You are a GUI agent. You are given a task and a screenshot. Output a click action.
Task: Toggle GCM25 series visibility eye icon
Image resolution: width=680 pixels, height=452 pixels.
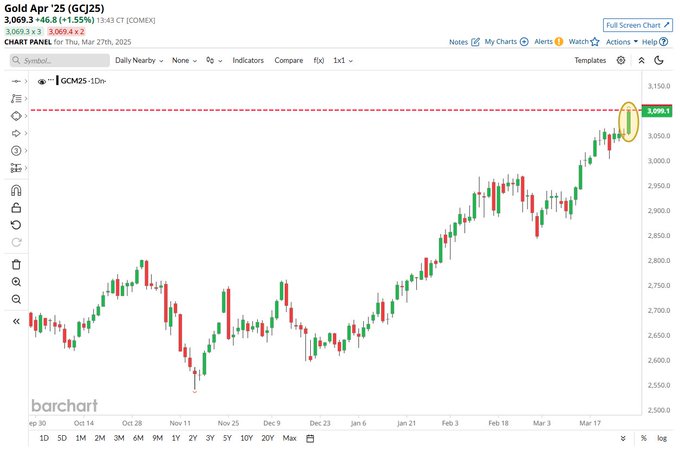point(42,82)
